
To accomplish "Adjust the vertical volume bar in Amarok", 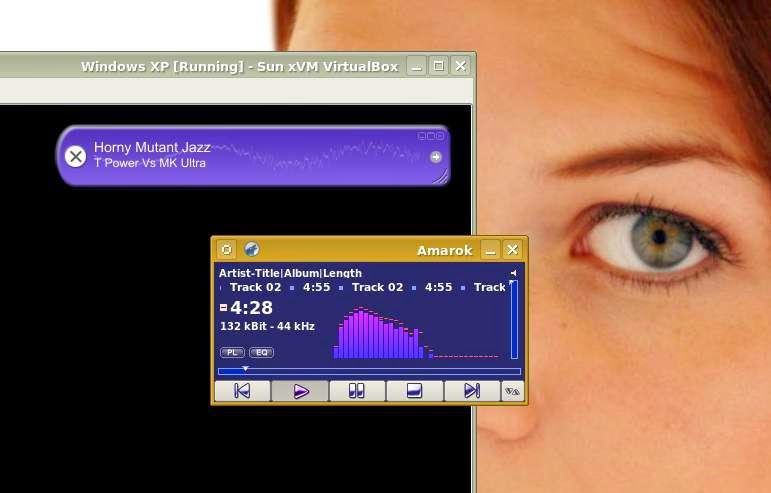I will [x=514, y=320].
